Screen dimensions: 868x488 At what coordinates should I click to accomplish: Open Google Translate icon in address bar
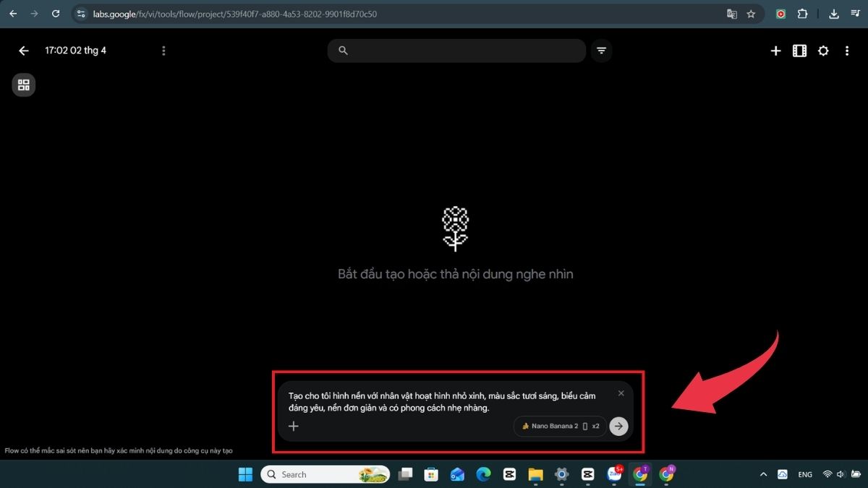click(731, 13)
